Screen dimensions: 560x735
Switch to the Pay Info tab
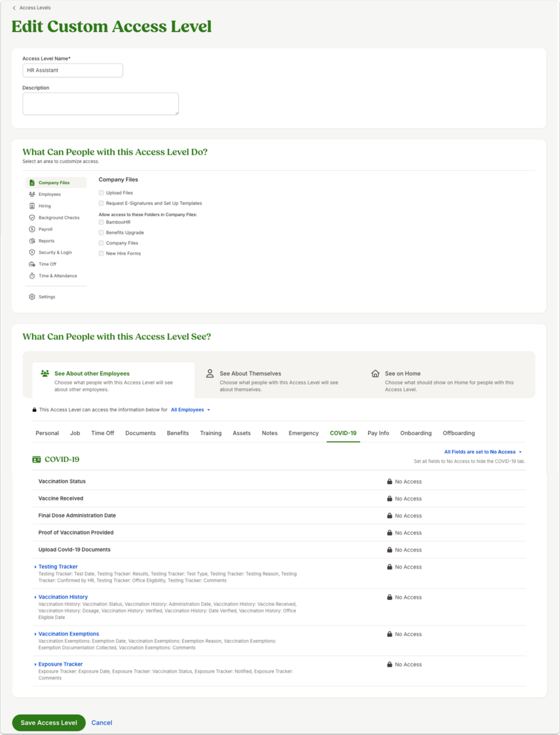coord(378,434)
